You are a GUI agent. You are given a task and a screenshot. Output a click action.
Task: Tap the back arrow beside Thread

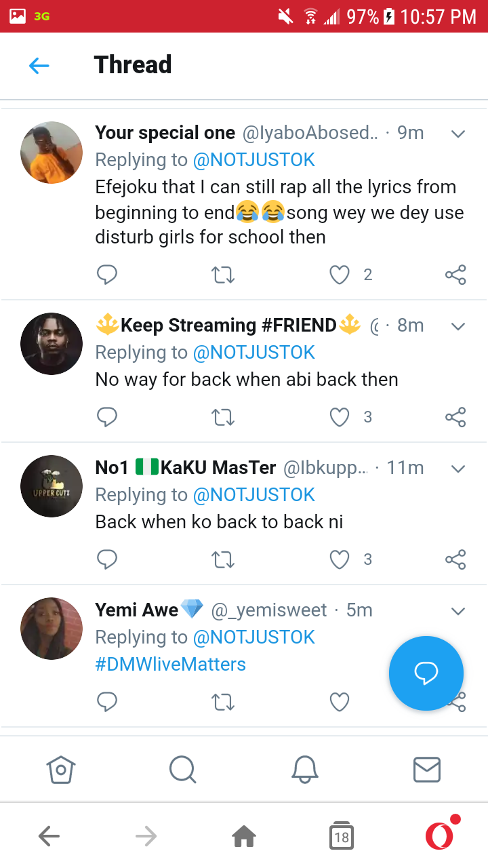pyautogui.click(x=39, y=66)
